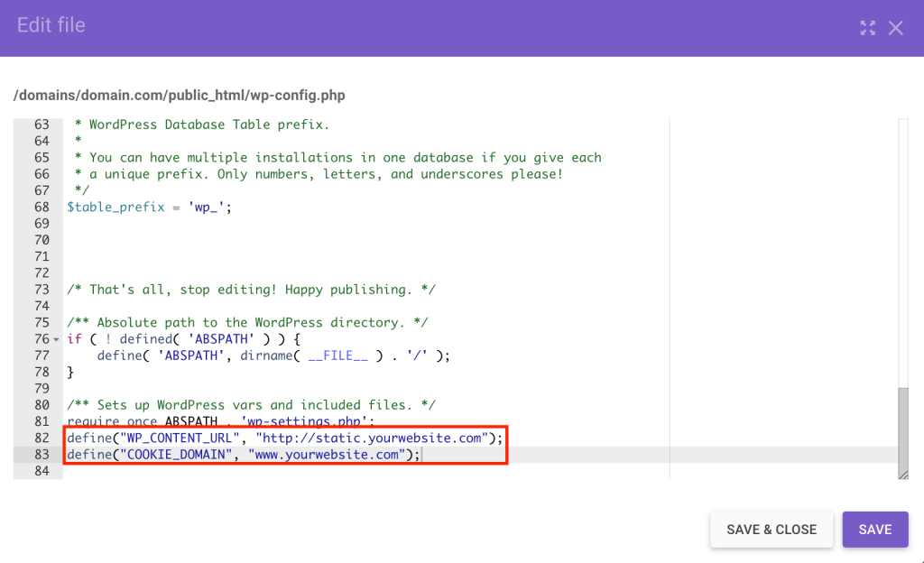This screenshot has height=563, width=924.
Task: Collapse the ABSPATH code block at line 76
Action: pyautogui.click(x=57, y=338)
